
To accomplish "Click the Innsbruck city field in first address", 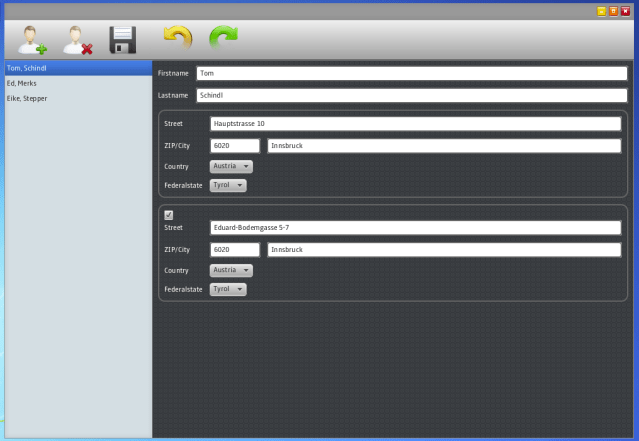I will [444, 146].
